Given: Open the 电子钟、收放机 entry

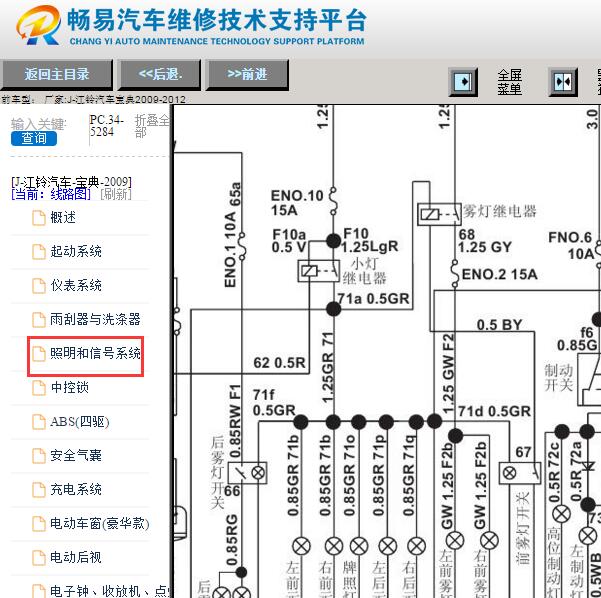Looking at the screenshot, I should (111, 591).
